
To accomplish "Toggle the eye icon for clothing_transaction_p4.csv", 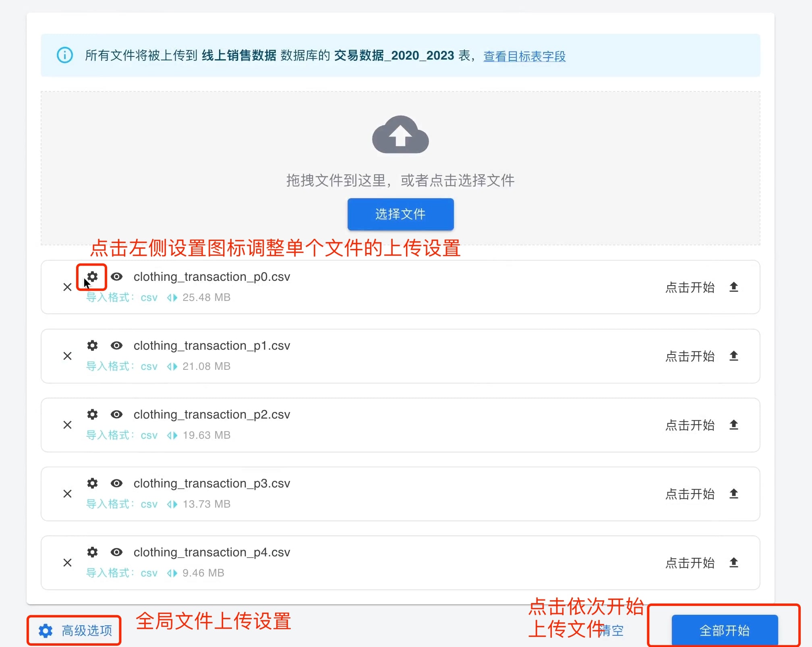I will 117,552.
